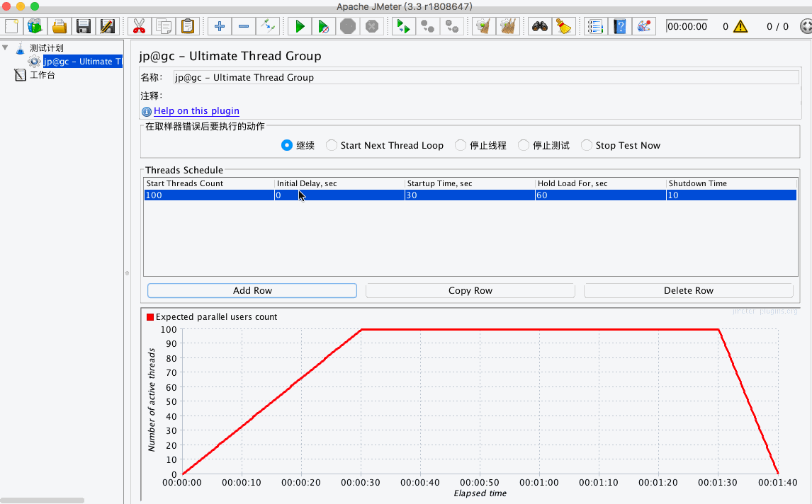Follow the Help on this plugin link
812x504 pixels.
[x=196, y=111]
